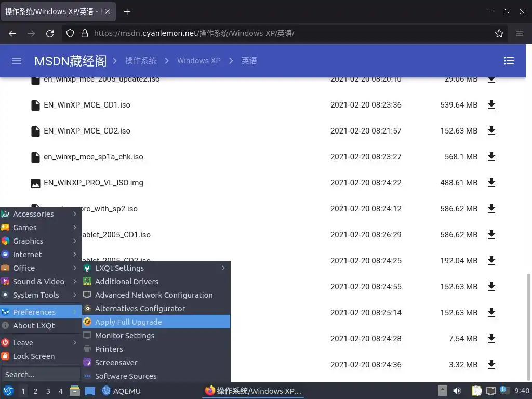Expand the Accessories submenu
This screenshot has height=399, width=532.
[41, 214]
